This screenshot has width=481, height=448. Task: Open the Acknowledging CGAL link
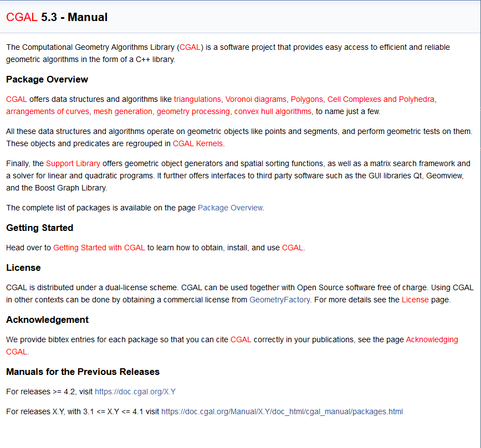(x=432, y=340)
